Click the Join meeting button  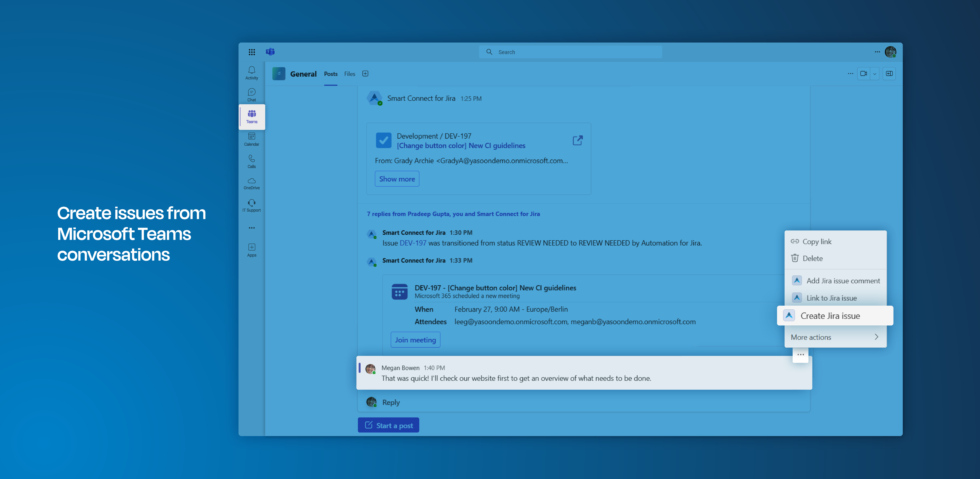click(x=415, y=340)
